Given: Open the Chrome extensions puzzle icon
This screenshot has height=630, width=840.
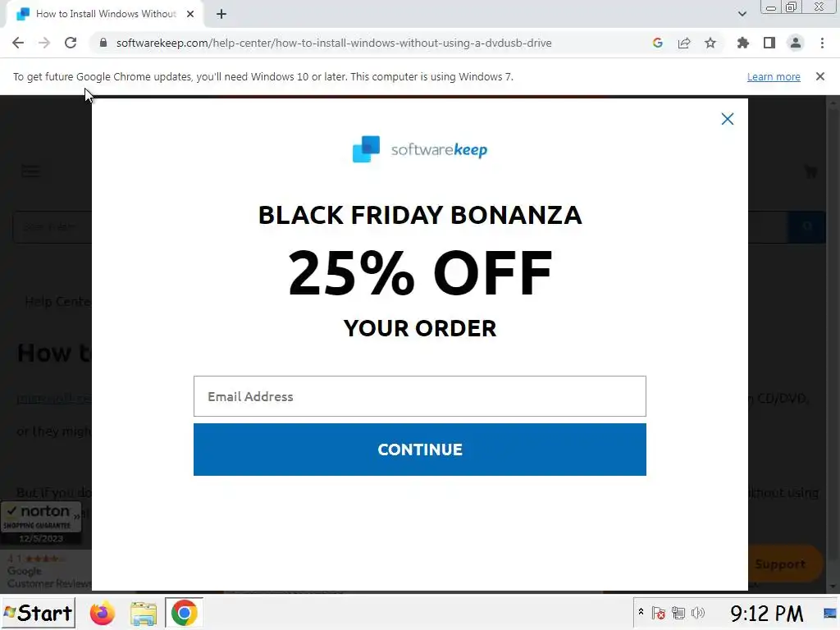Looking at the screenshot, I should click(x=743, y=43).
